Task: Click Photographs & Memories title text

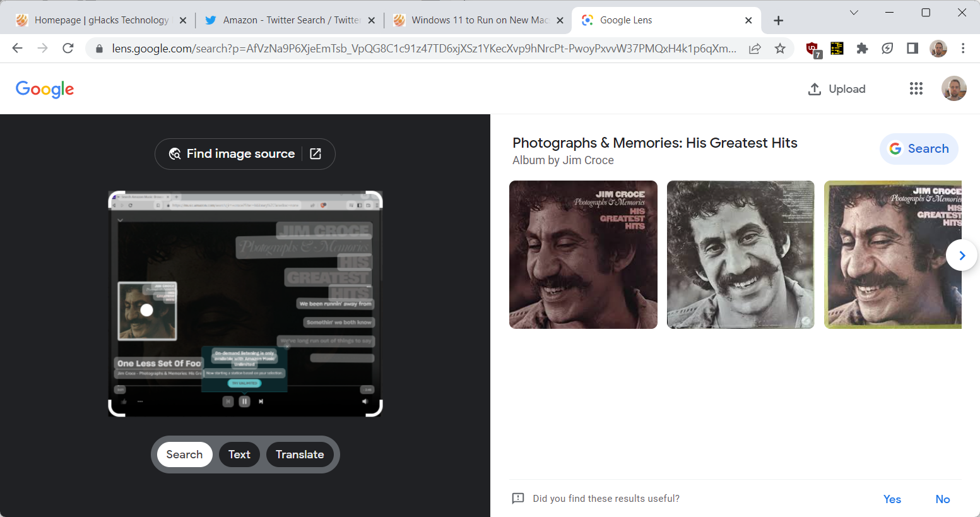Action: 655,143
